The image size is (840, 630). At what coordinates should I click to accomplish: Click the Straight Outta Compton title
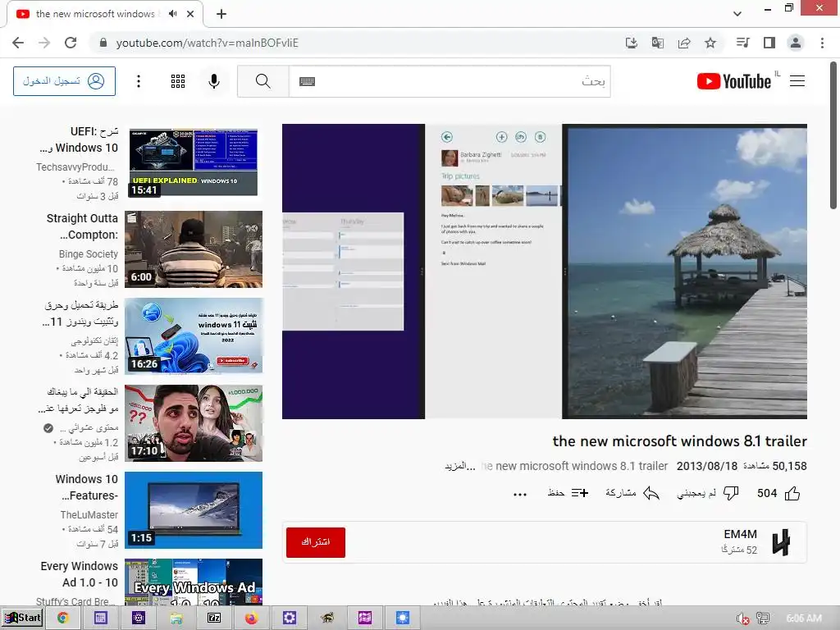click(82, 226)
